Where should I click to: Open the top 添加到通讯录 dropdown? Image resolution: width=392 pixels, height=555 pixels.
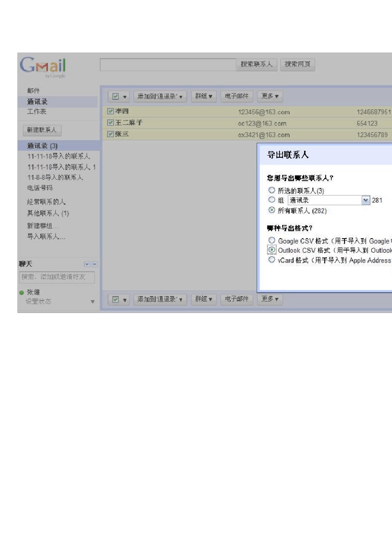(x=160, y=97)
